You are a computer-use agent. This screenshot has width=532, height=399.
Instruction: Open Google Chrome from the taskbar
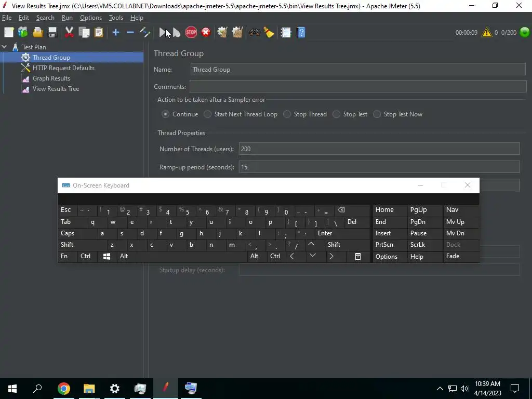pos(64,389)
